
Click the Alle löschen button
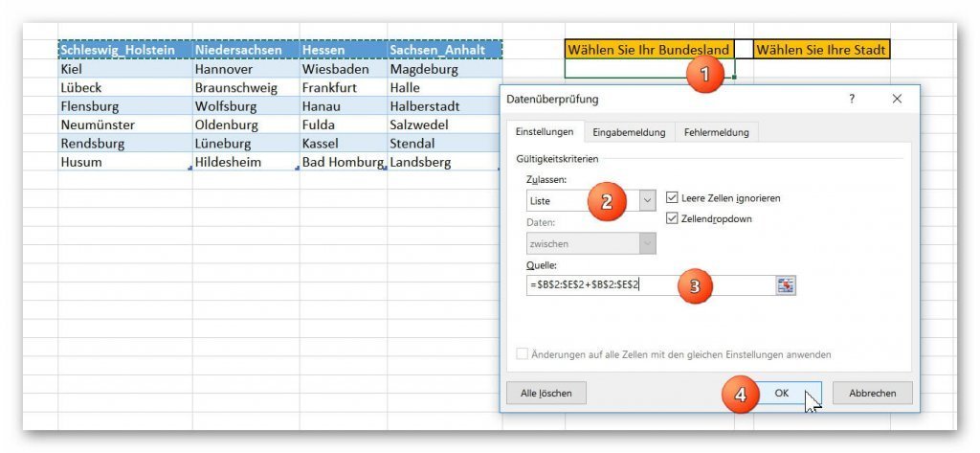[x=546, y=393]
